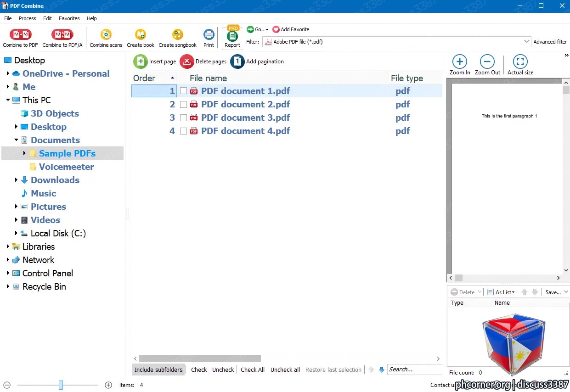This screenshot has height=392, width=570.
Task: Click the Insert page icon
Action: 141,62
